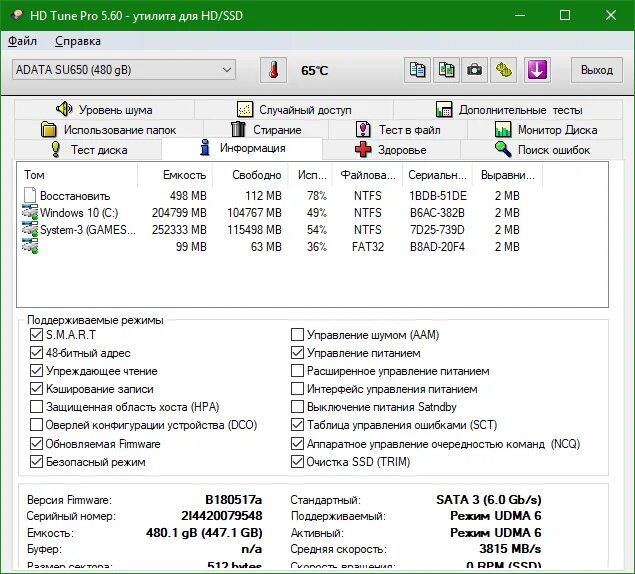Click the Сериальн... column header
Image resolution: width=635 pixels, height=574 pixels.
coord(437,175)
